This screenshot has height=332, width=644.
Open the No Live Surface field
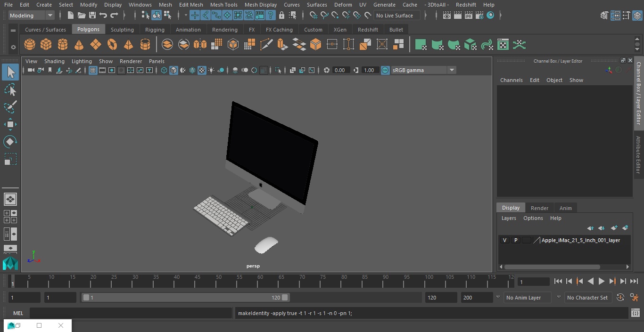click(x=397, y=16)
